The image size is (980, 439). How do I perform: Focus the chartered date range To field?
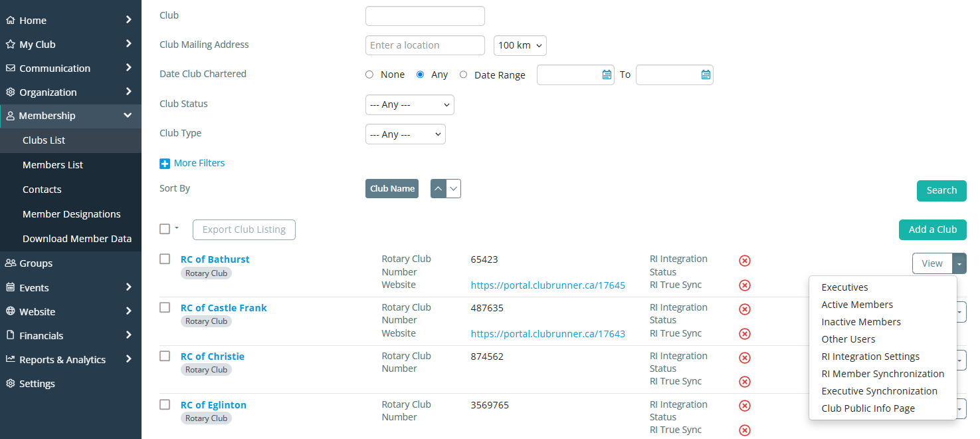pos(674,75)
